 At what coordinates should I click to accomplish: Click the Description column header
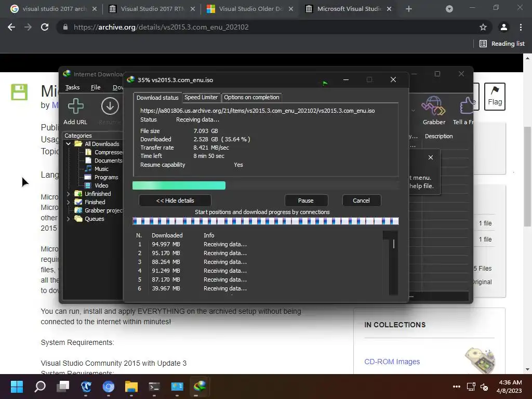click(438, 136)
